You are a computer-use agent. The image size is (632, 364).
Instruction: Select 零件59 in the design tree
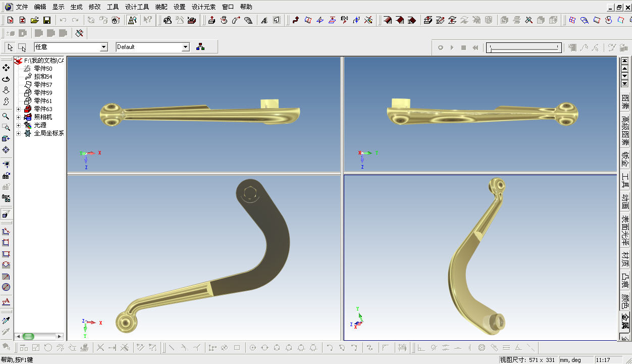click(43, 93)
